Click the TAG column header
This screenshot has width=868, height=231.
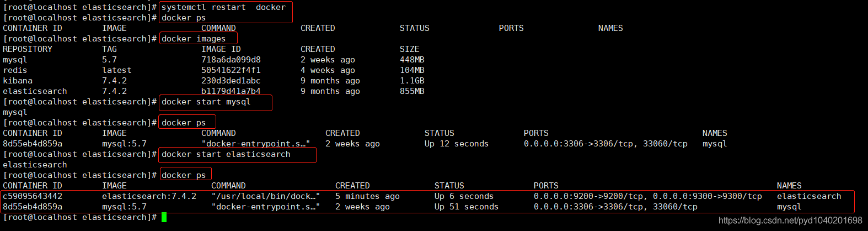coord(109,49)
